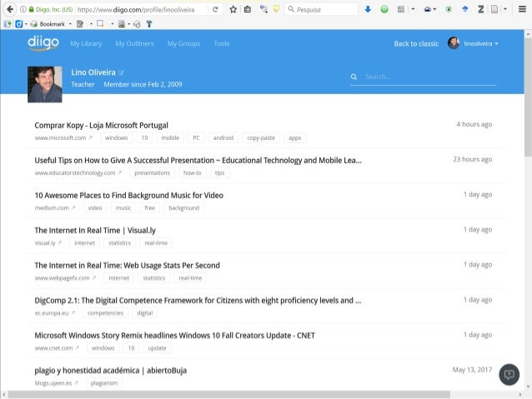Viewport: 532px width, 399px height.
Task: Click the 'android' tag
Action: pyautogui.click(x=223, y=138)
